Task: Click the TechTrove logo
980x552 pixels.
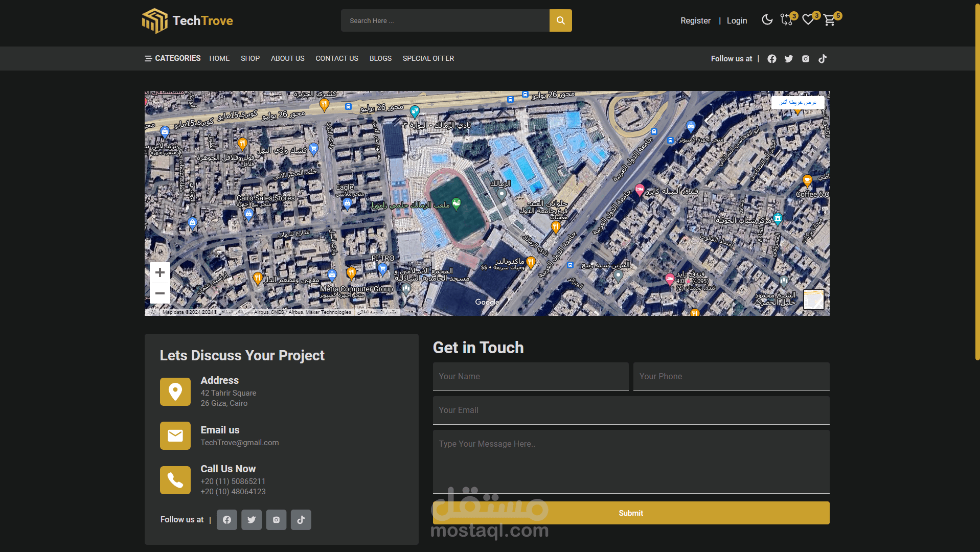Action: [x=188, y=21]
